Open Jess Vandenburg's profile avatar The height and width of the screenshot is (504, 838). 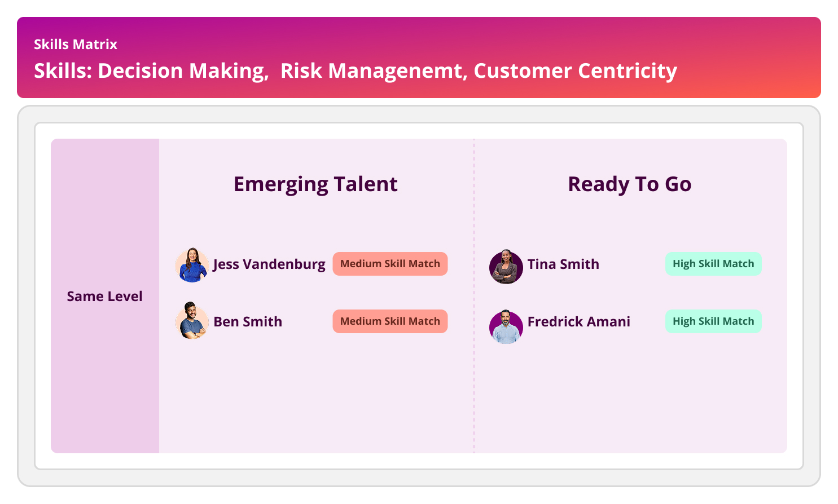point(192,265)
